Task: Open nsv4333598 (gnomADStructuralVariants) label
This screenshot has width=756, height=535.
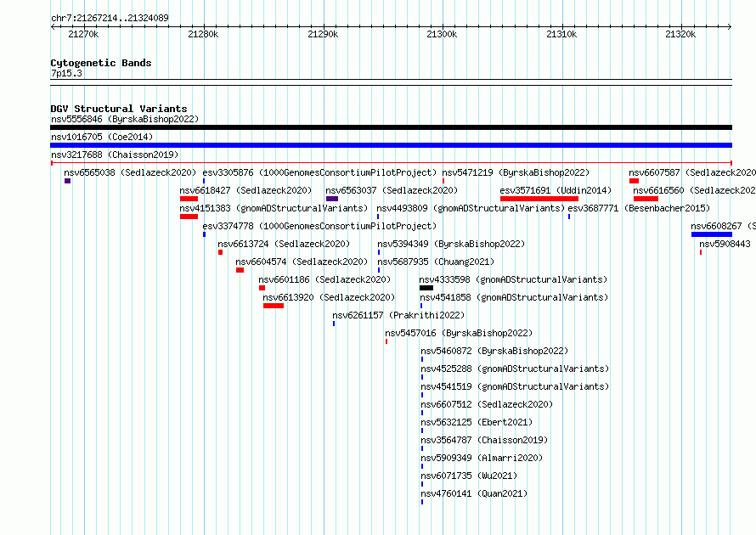Action: 513,279
